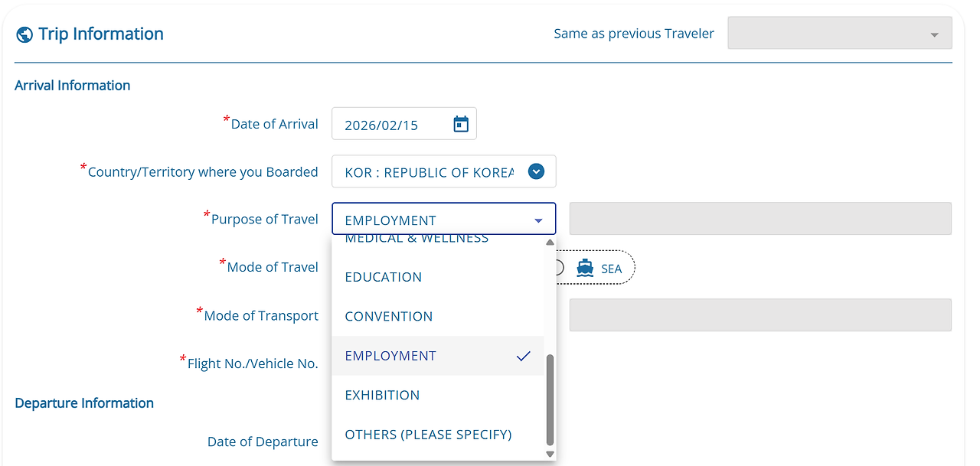Image resolution: width=980 pixels, height=466 pixels.
Task: Click the globe icon beside Trip Information
Action: [x=24, y=34]
